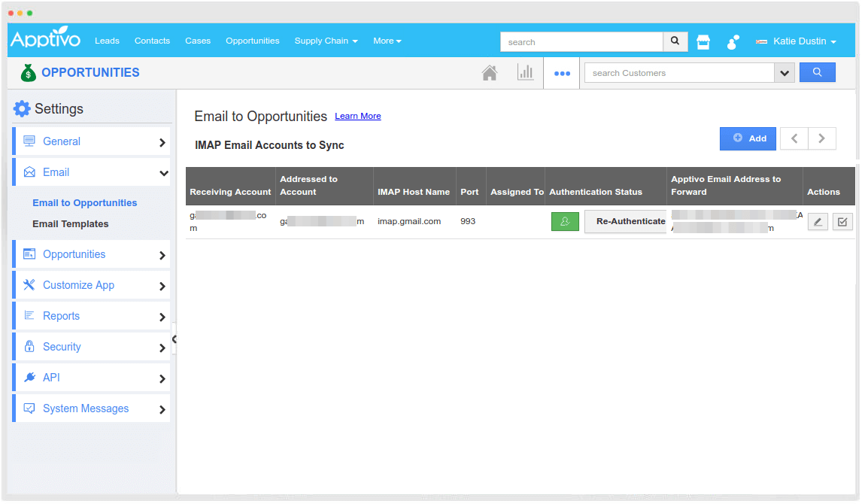The width and height of the screenshot is (865, 504).
Task: Click the green authentication status indicator
Action: click(565, 221)
